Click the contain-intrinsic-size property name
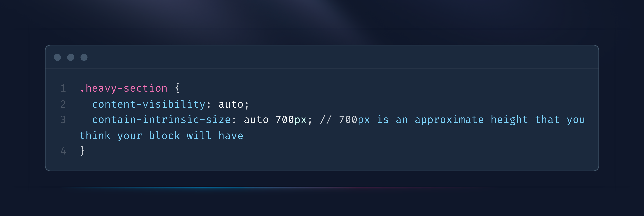This screenshot has height=216, width=644. 161,120
